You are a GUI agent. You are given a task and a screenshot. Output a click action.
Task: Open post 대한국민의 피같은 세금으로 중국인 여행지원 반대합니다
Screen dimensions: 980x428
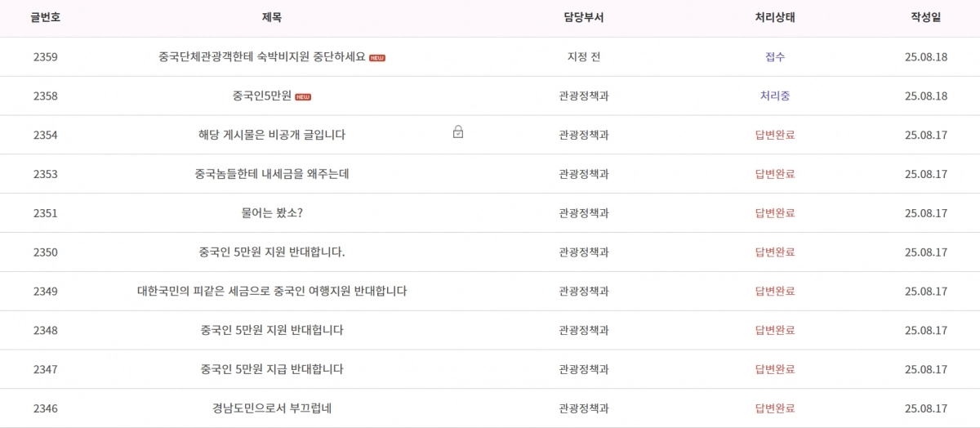point(272,292)
